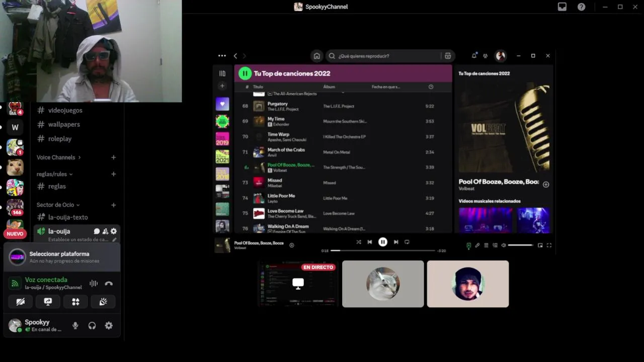Open Spotify lyrics microphone icon
The image size is (644, 362).
tap(477, 245)
